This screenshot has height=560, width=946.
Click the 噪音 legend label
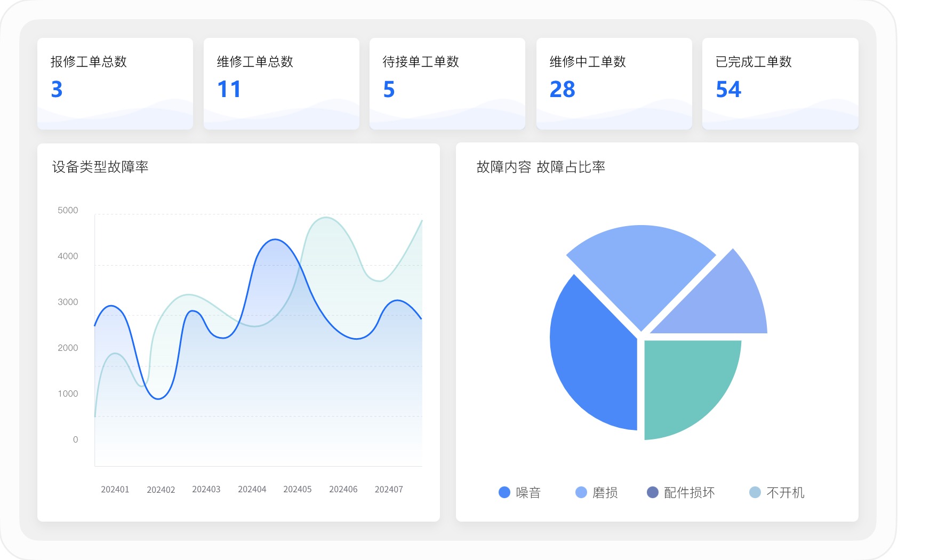528,493
